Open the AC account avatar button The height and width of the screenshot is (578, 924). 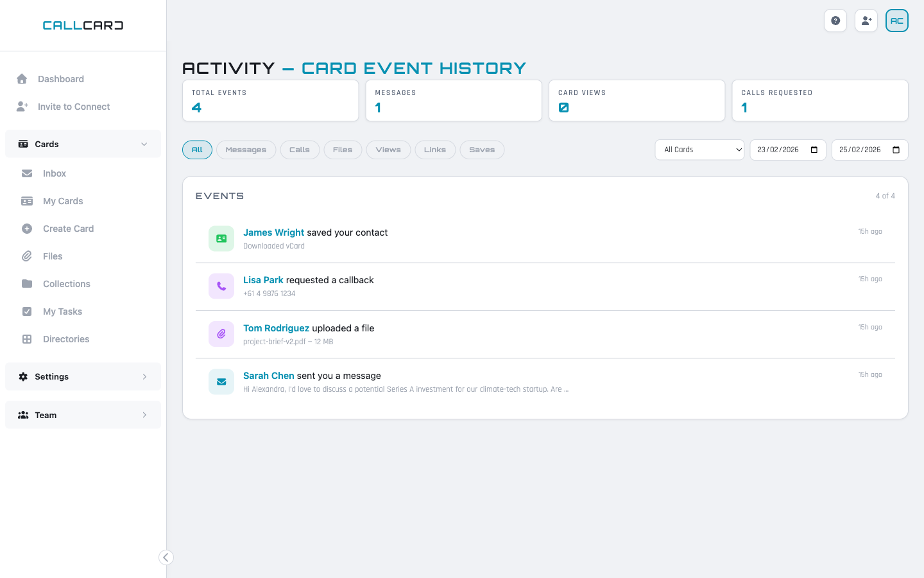896,21
